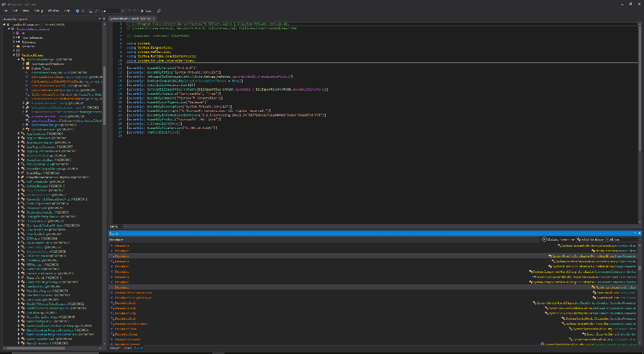Close the Assembly Explorer panel

tap(104, 19)
